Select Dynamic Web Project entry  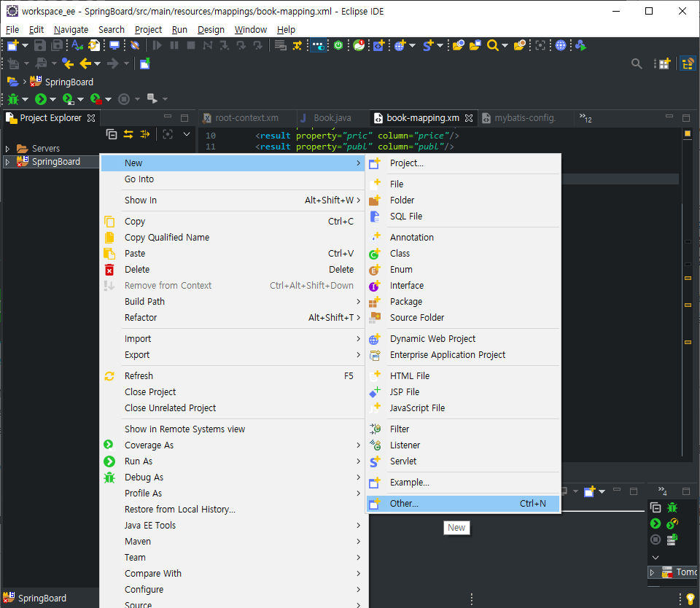(x=463, y=339)
